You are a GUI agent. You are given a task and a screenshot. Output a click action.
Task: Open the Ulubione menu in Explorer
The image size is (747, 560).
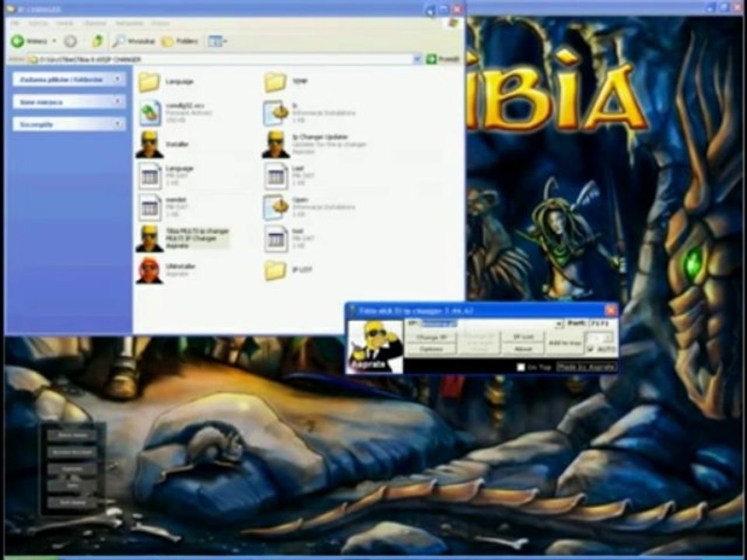coord(94,23)
